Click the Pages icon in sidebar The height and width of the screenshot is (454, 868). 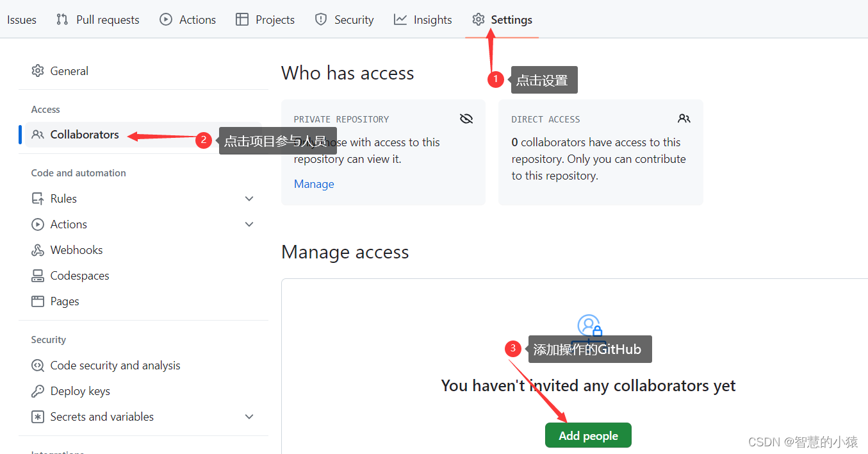click(x=37, y=301)
